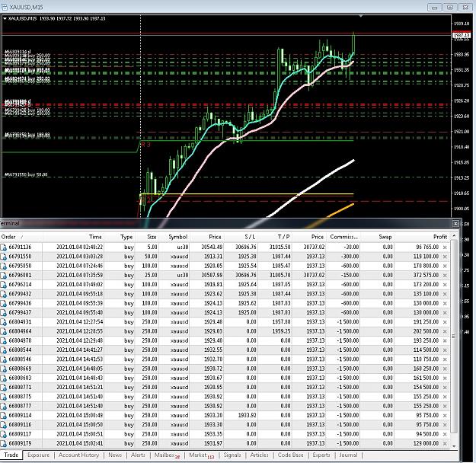Sort orders by the Order column header
Viewport: 476px width, 463px height.
[x=8, y=237]
